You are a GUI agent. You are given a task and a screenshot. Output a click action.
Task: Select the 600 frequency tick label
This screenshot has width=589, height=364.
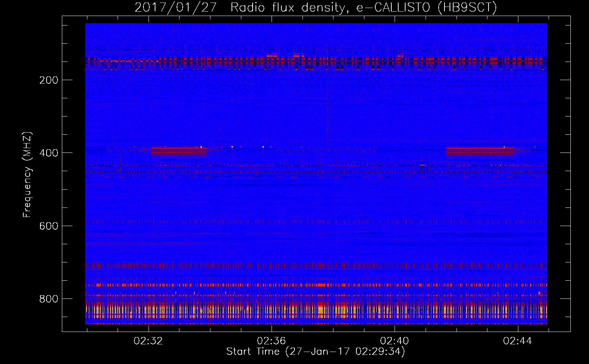tap(49, 226)
